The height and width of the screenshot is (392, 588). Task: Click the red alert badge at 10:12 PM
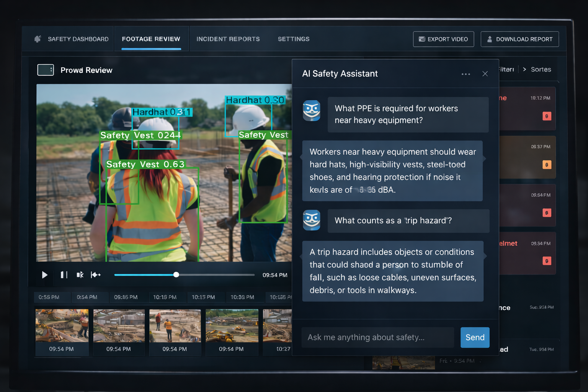547,116
